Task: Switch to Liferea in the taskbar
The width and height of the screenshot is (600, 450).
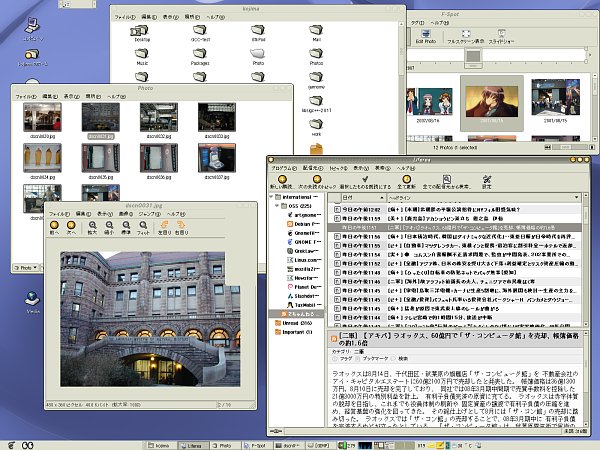Action: click(x=193, y=445)
